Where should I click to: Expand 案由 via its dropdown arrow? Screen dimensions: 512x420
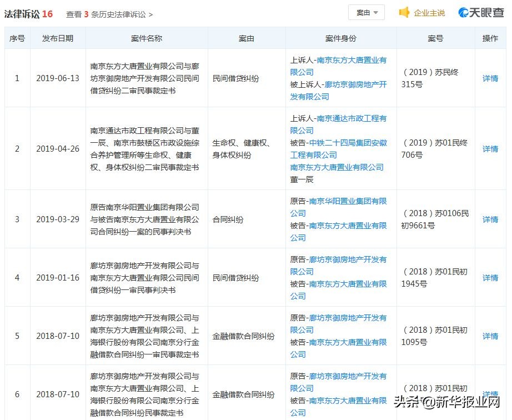tap(375, 12)
